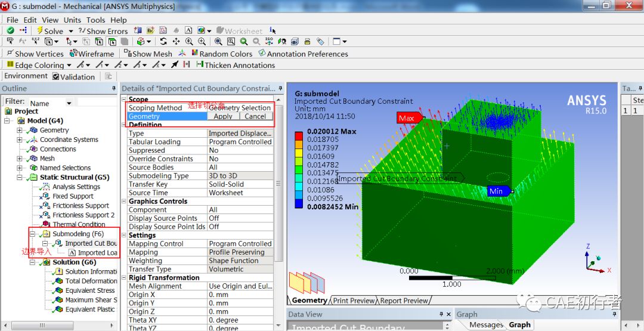Image resolution: width=644 pixels, height=331 pixels.
Task: Click the Details panel vertical scrollbar
Action: point(279,184)
